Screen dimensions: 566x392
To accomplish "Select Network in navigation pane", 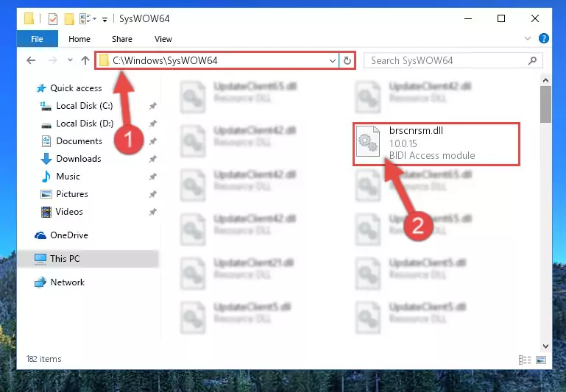I will click(x=68, y=282).
